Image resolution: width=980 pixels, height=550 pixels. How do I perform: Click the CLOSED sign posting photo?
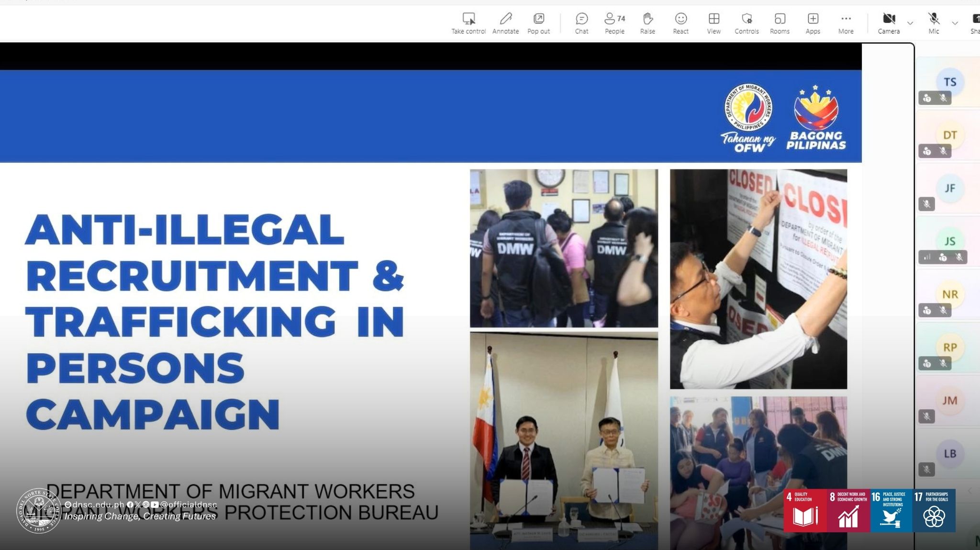758,279
